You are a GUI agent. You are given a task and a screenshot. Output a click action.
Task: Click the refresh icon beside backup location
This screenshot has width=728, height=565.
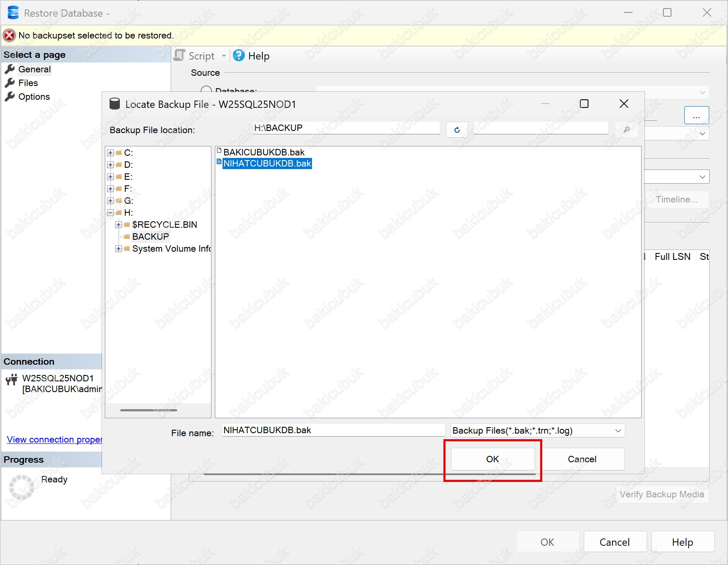(x=457, y=130)
